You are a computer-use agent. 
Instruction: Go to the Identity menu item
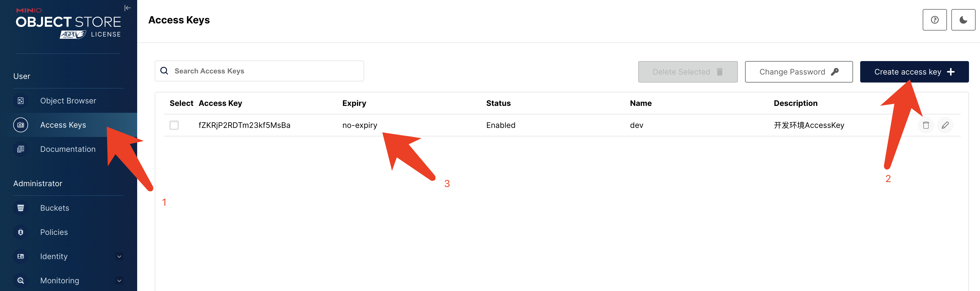54,256
